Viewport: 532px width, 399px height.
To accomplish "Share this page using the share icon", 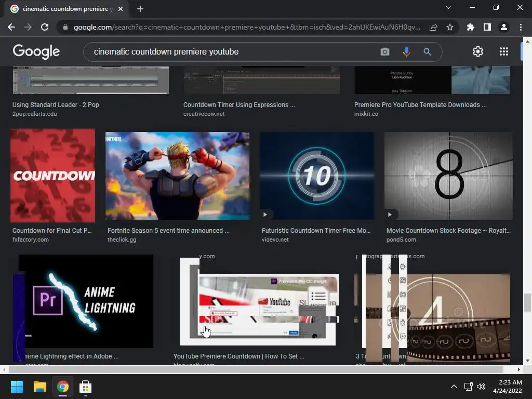I will (x=433, y=27).
